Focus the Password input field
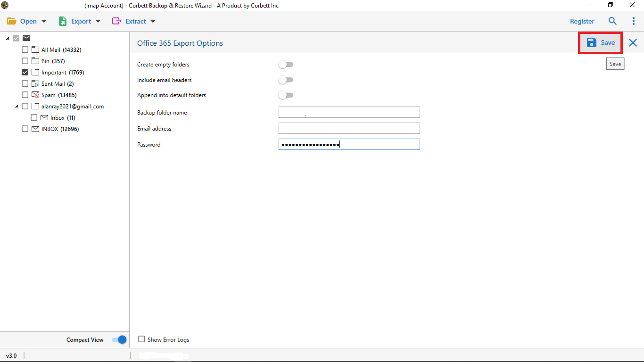The width and height of the screenshot is (644, 362). (x=349, y=144)
